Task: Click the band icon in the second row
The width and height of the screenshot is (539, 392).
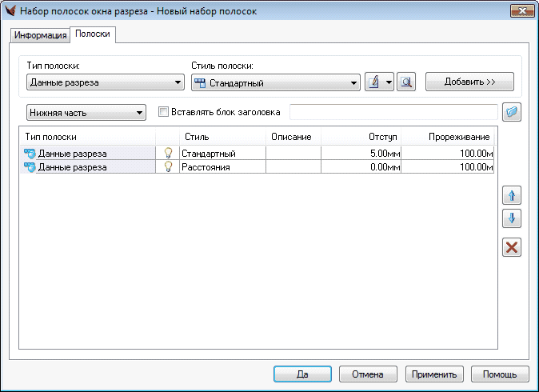Action: [x=30, y=166]
